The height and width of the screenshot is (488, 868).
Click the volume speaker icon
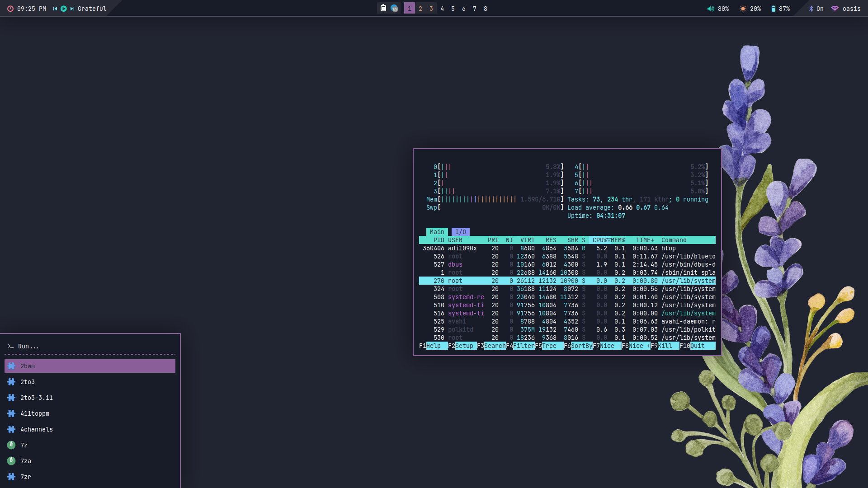[x=711, y=9]
